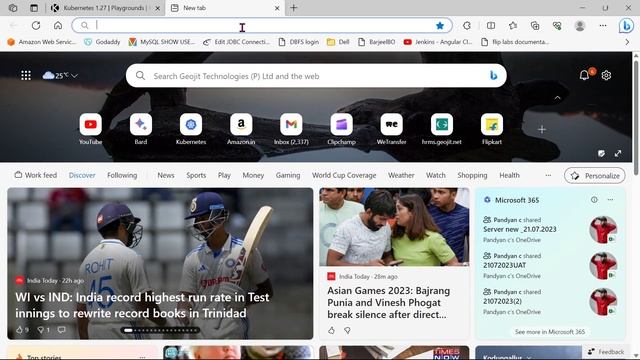Click the carousel slide indicator dots
The image size is (640, 360).
pyautogui.click(x=160, y=330)
